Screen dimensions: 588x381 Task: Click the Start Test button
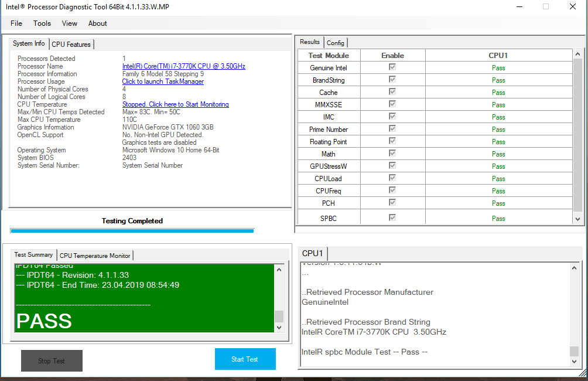coord(245,359)
